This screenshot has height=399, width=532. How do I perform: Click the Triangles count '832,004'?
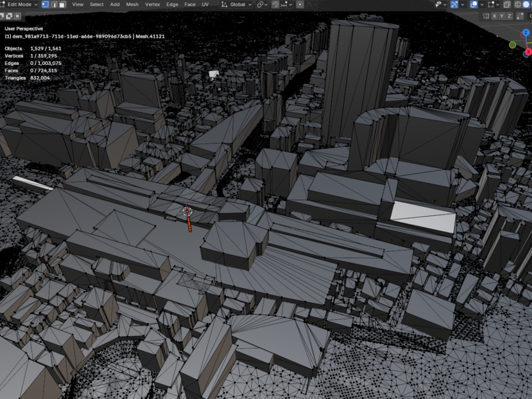[x=40, y=78]
